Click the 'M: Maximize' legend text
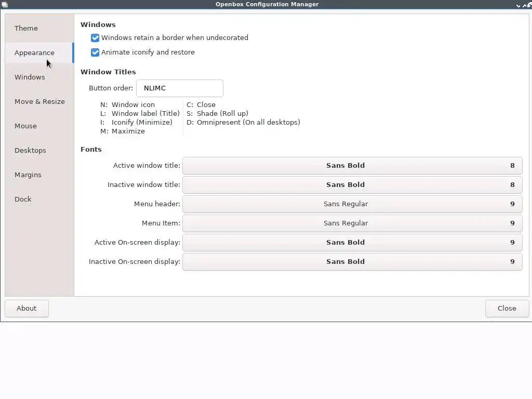532x399 pixels. (123, 131)
